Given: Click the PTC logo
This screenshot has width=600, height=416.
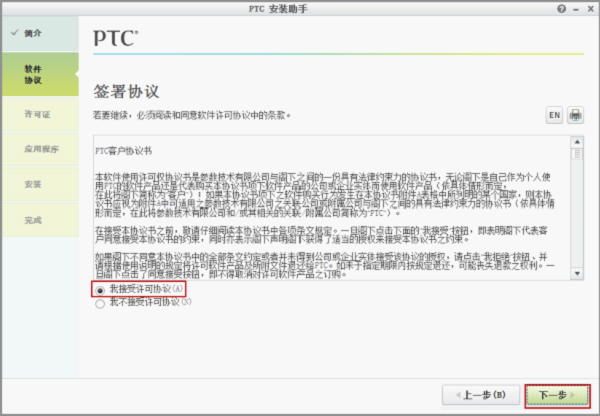Looking at the screenshot, I should (116, 38).
